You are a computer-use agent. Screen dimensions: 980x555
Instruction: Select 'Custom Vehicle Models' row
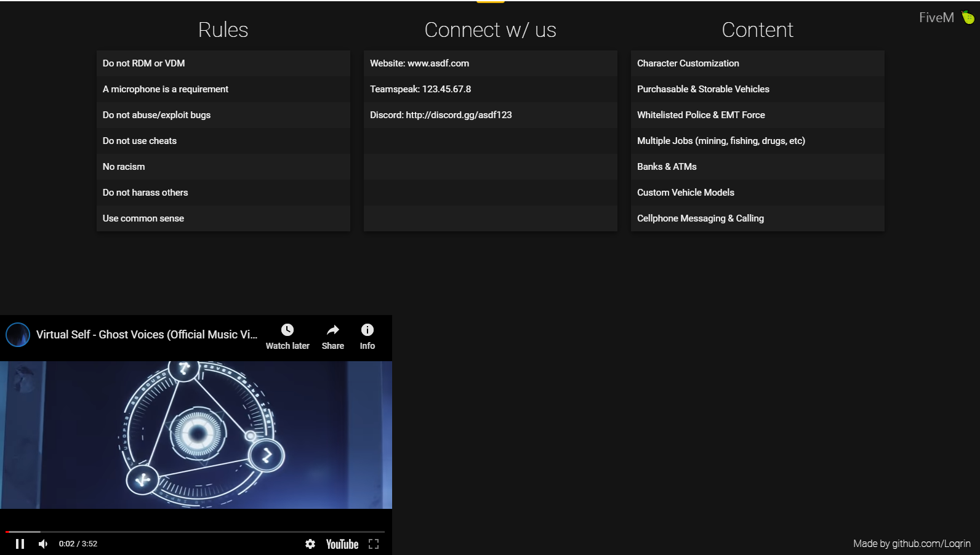coord(758,193)
